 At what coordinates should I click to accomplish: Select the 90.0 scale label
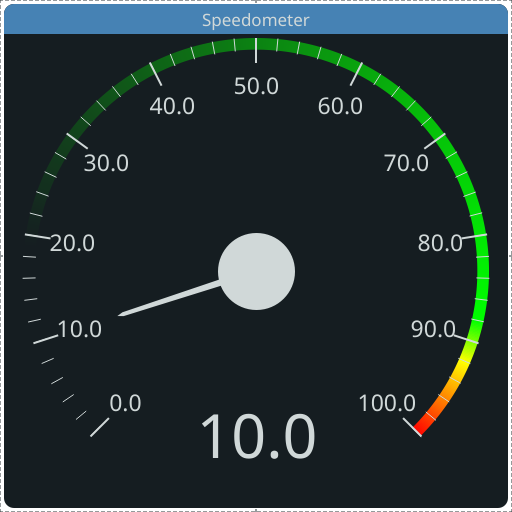tap(433, 329)
